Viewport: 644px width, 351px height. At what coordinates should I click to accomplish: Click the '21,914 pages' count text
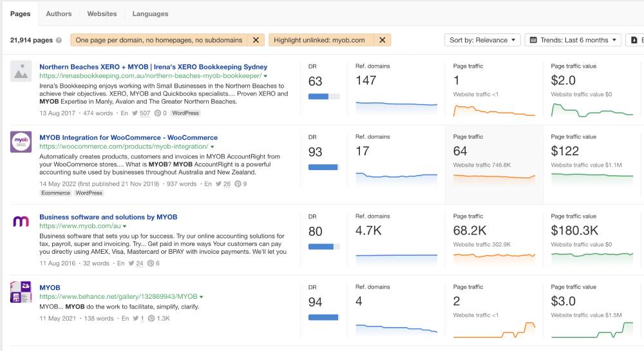tap(31, 40)
